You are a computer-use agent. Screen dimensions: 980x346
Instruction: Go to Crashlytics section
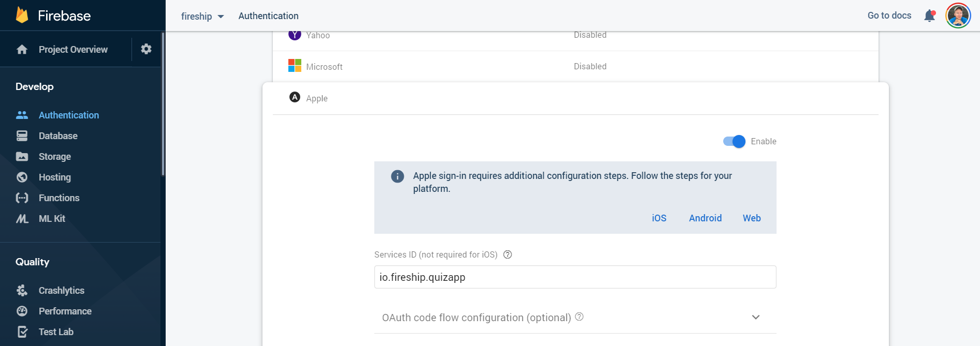pyautogui.click(x=61, y=291)
